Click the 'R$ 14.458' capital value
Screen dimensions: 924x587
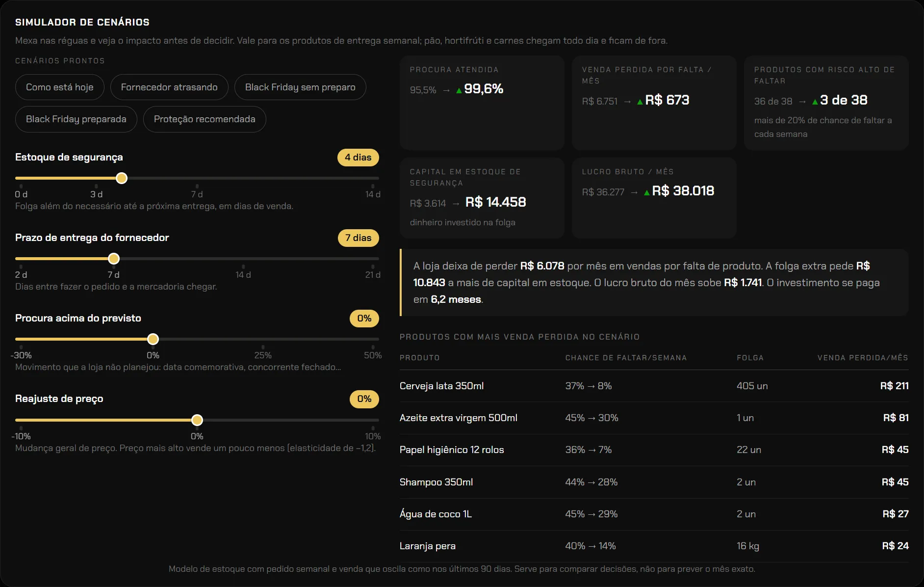click(495, 202)
